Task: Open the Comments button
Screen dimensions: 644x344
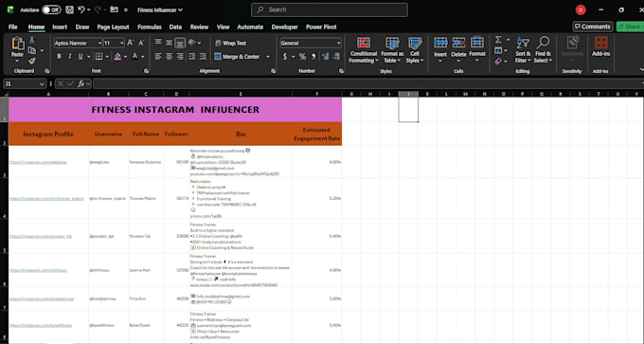Action: [x=593, y=27]
